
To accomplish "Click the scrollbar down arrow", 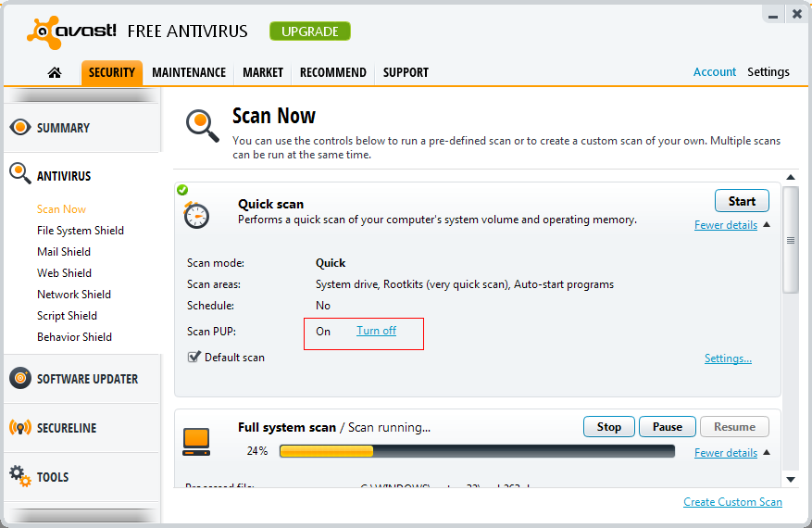I will click(x=791, y=479).
